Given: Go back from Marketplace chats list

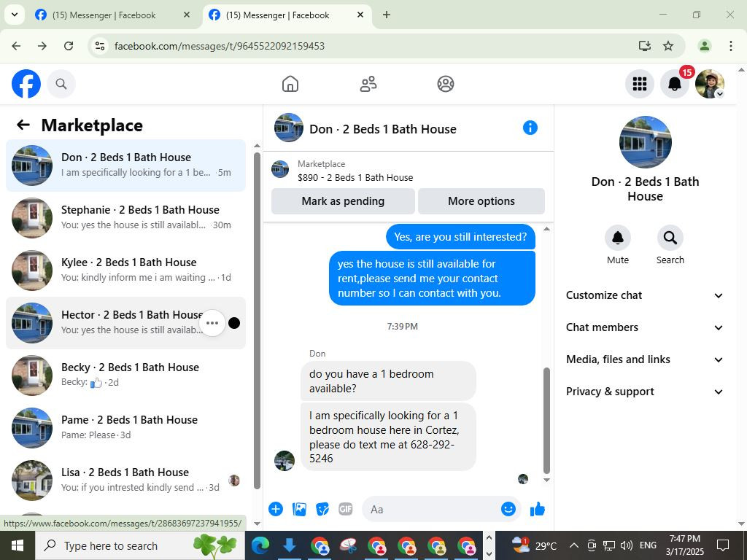Looking at the screenshot, I should click(23, 125).
